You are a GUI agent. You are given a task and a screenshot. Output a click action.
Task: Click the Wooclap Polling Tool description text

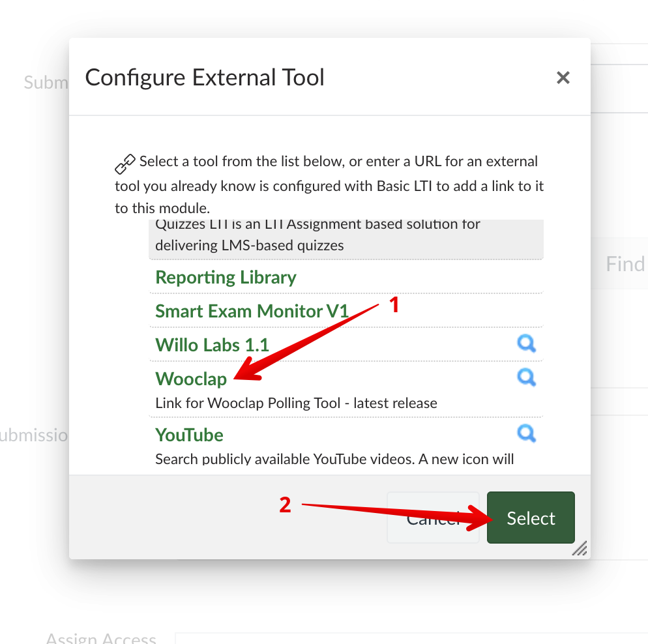point(296,403)
